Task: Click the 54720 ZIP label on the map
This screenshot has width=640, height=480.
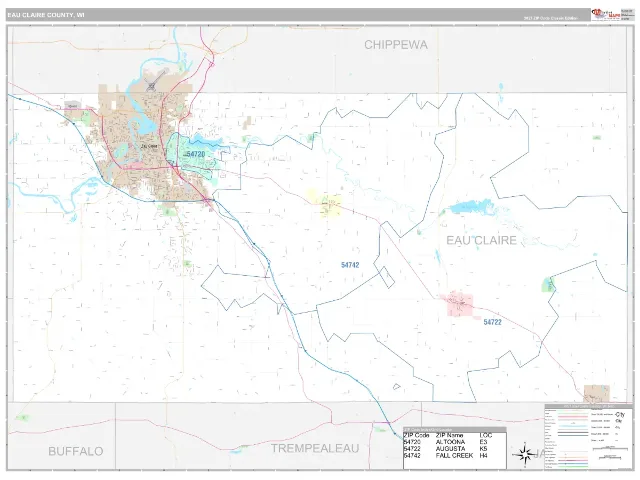Action: tap(196, 154)
